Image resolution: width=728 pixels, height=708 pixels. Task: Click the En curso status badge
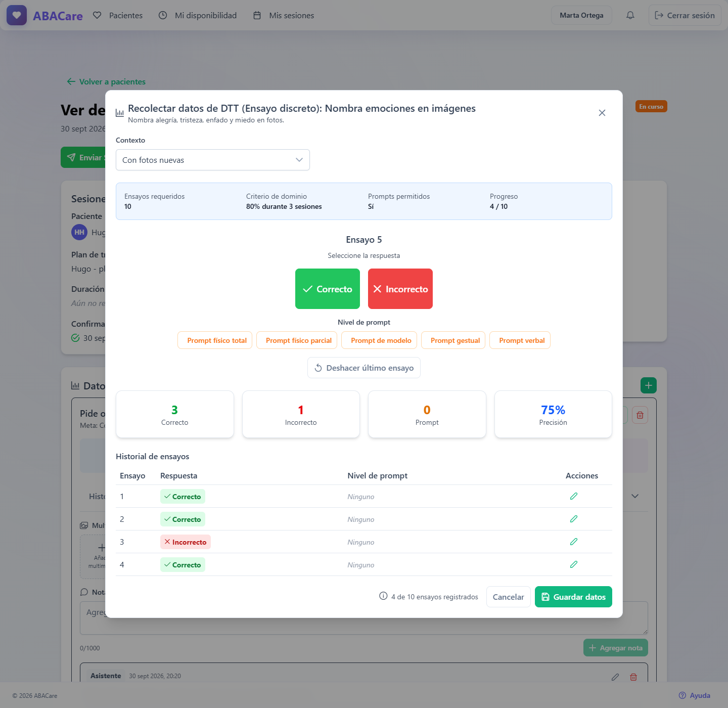pyautogui.click(x=651, y=106)
